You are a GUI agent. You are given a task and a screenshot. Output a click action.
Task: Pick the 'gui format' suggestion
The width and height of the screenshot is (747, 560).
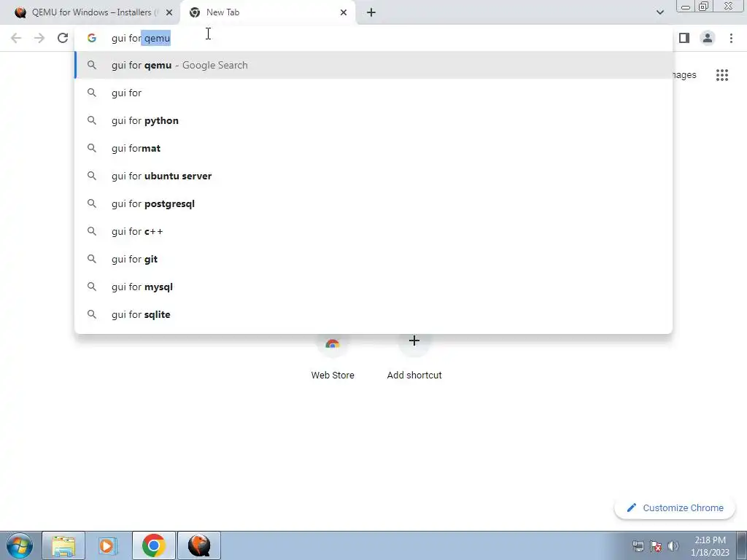[373, 148]
